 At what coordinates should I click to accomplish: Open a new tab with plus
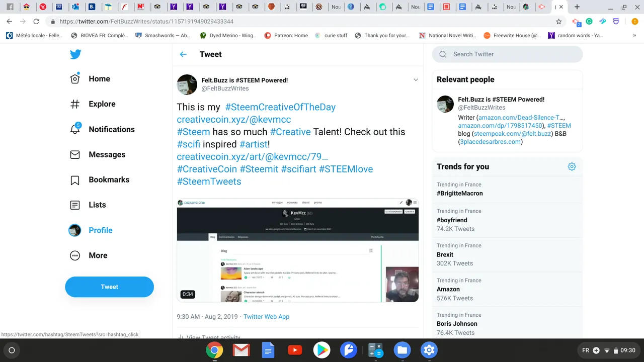[x=577, y=7]
